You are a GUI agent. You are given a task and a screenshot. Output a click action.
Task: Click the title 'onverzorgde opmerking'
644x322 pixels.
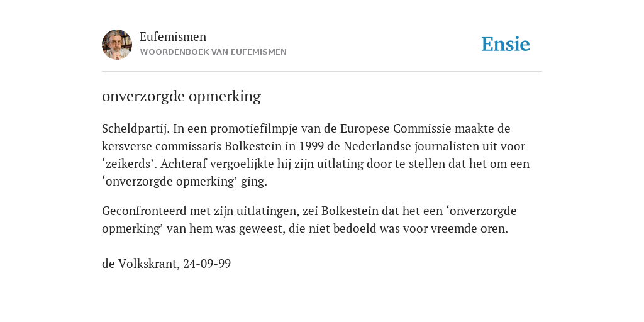pos(181,97)
